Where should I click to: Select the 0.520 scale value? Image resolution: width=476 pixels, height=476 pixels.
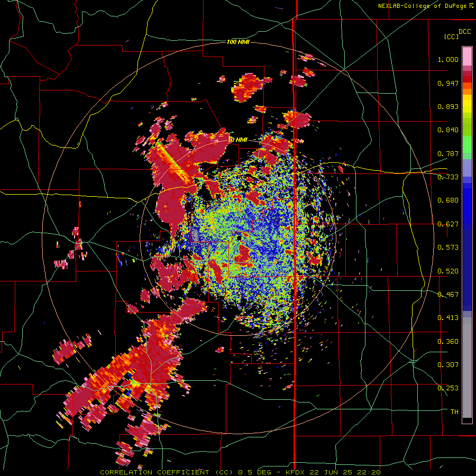pyautogui.click(x=448, y=271)
